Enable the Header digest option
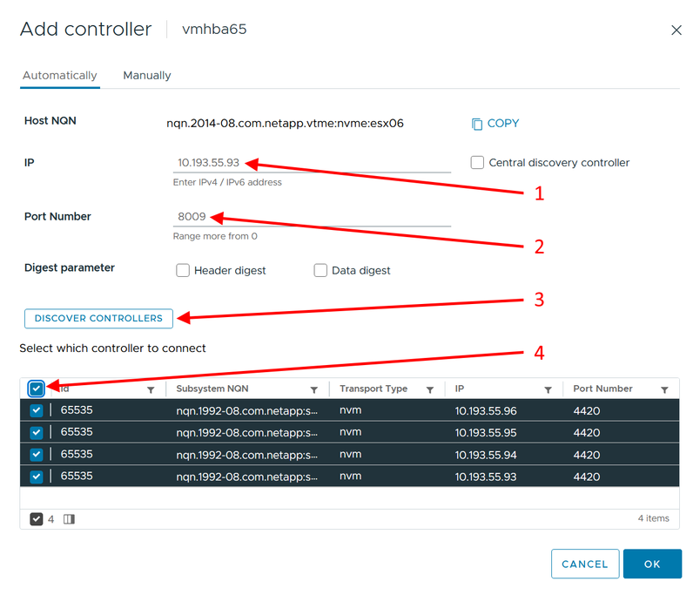 183,270
